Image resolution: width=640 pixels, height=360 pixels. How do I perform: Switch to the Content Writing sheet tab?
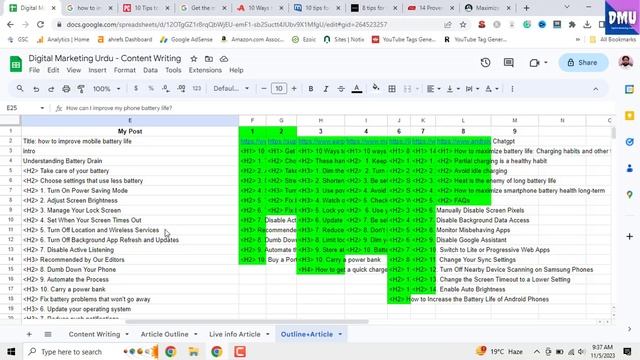pos(94,334)
